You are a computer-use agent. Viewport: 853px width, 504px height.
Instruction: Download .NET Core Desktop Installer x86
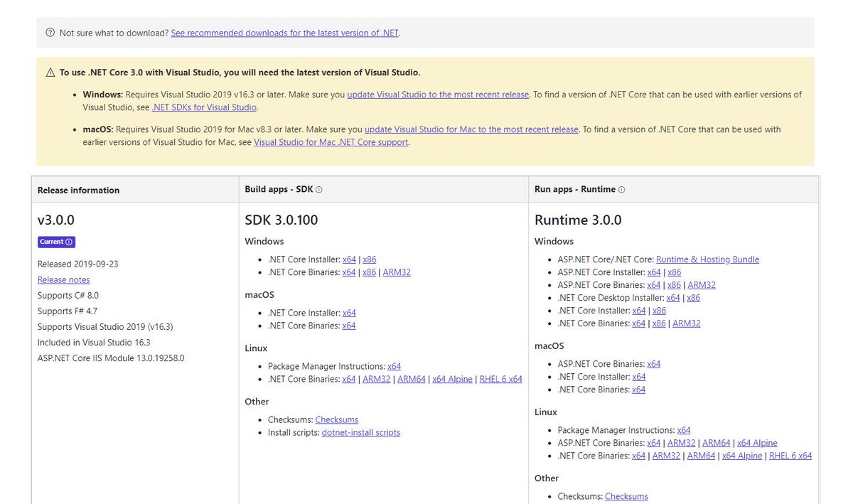click(x=694, y=298)
